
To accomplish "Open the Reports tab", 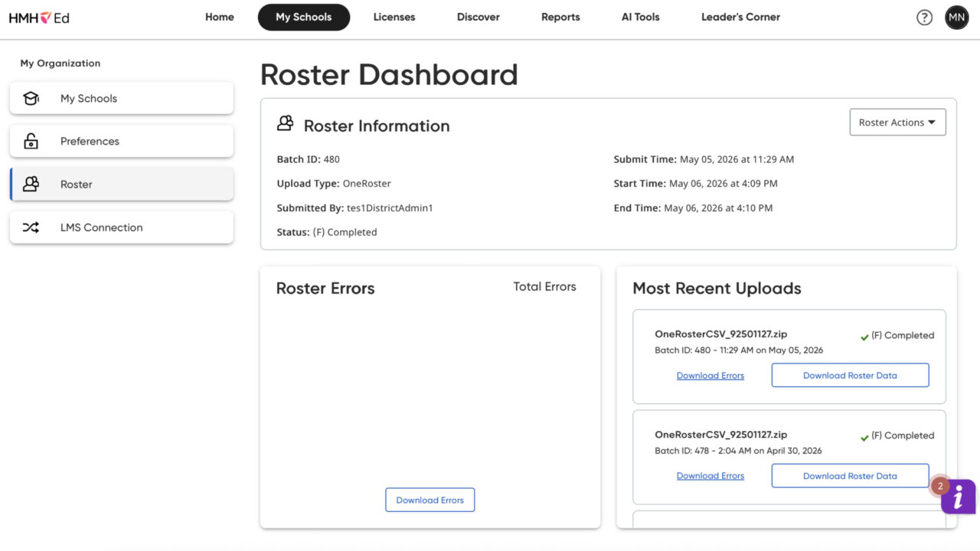I will 560,17.
